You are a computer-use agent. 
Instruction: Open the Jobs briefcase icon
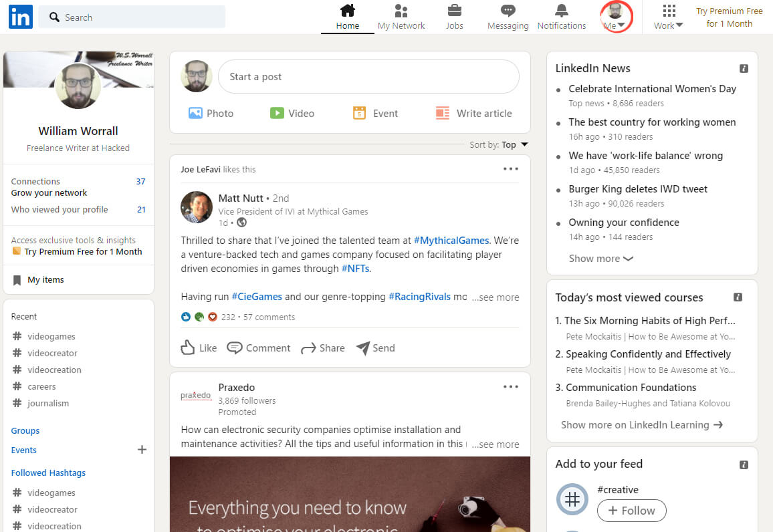(455, 10)
